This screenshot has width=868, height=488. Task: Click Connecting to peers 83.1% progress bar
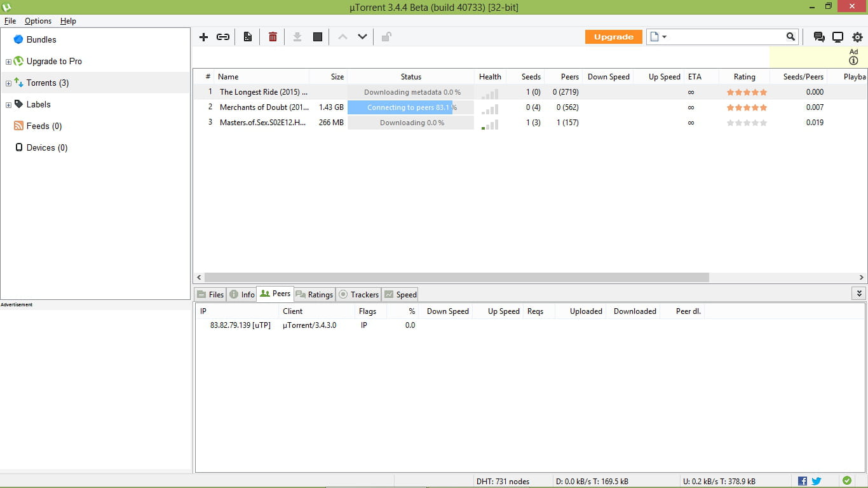point(410,107)
